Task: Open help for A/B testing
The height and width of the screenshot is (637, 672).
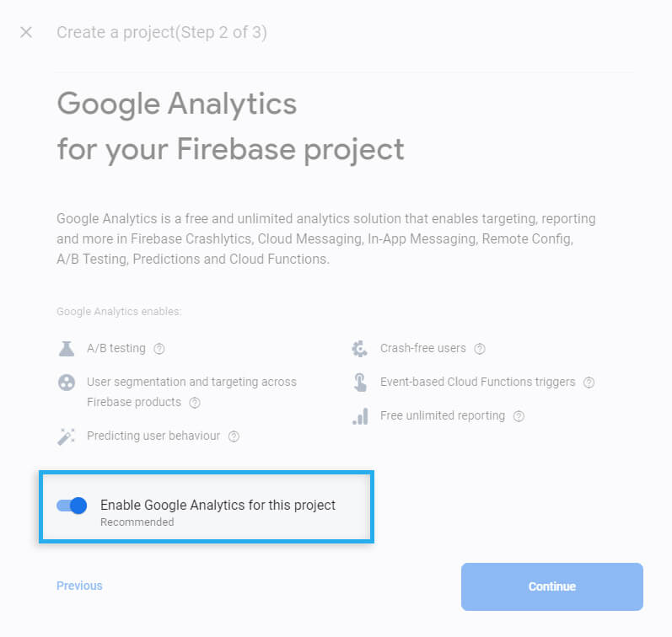Action: pyautogui.click(x=159, y=349)
